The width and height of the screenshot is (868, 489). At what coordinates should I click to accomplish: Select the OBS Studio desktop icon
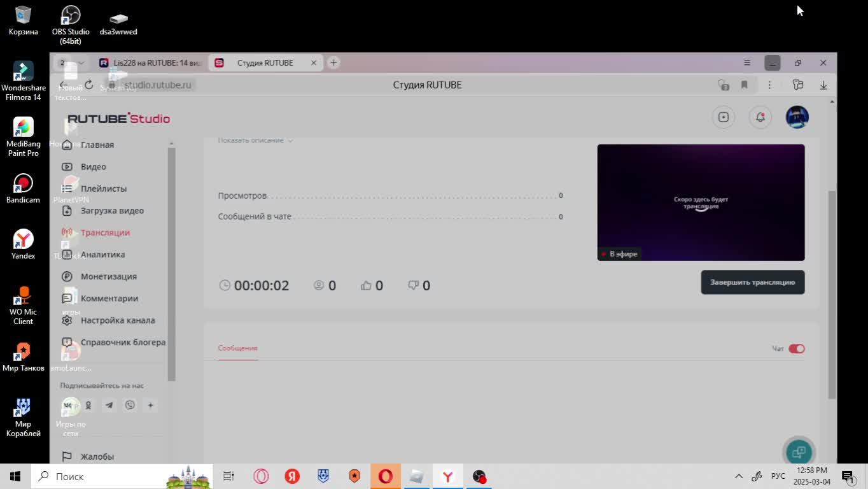[x=71, y=24]
